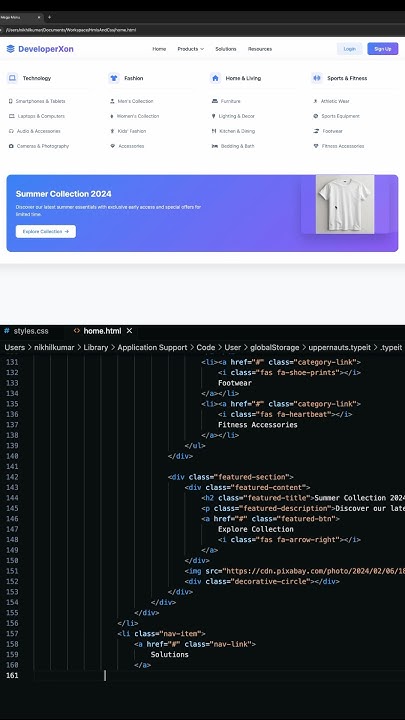Open the Home nav link

point(159,49)
